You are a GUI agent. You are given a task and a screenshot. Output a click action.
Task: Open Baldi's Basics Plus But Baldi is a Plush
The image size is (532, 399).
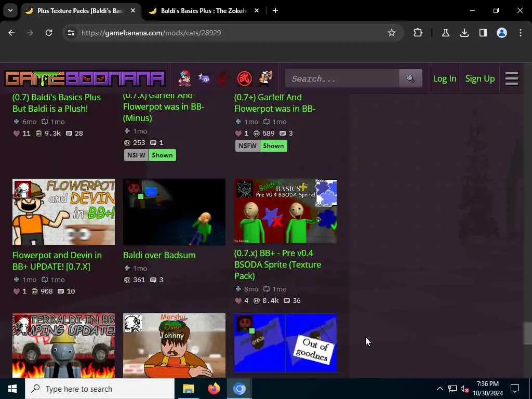click(x=57, y=103)
